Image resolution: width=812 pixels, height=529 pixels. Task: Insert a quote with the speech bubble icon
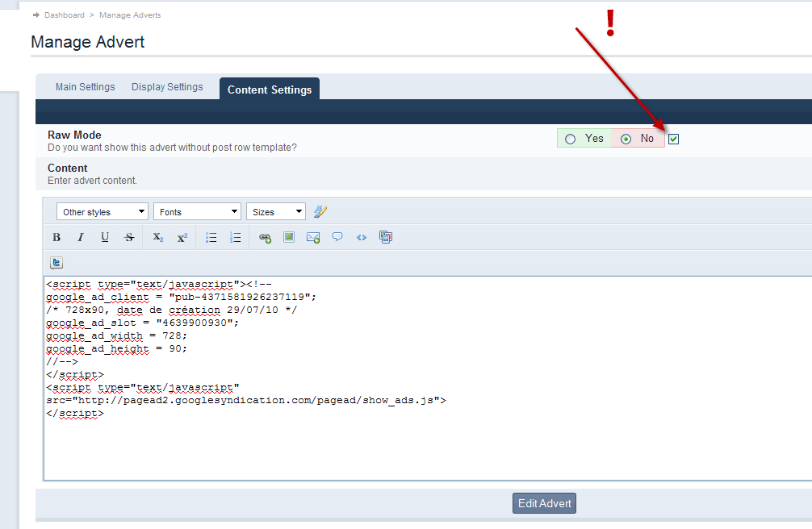337,237
